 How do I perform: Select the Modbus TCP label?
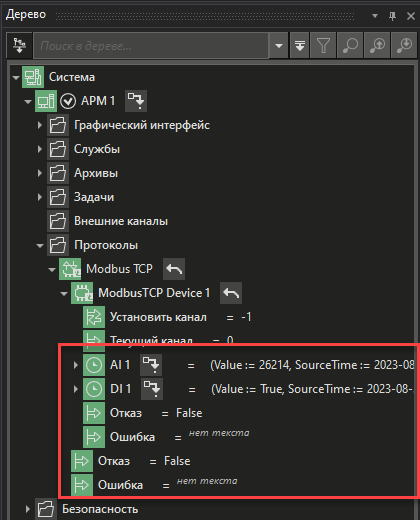pyautogui.click(x=119, y=269)
